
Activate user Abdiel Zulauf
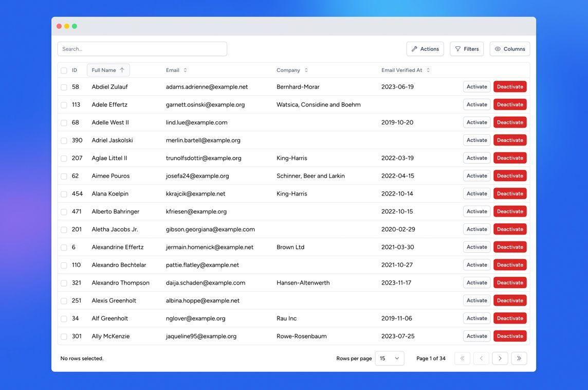click(476, 87)
